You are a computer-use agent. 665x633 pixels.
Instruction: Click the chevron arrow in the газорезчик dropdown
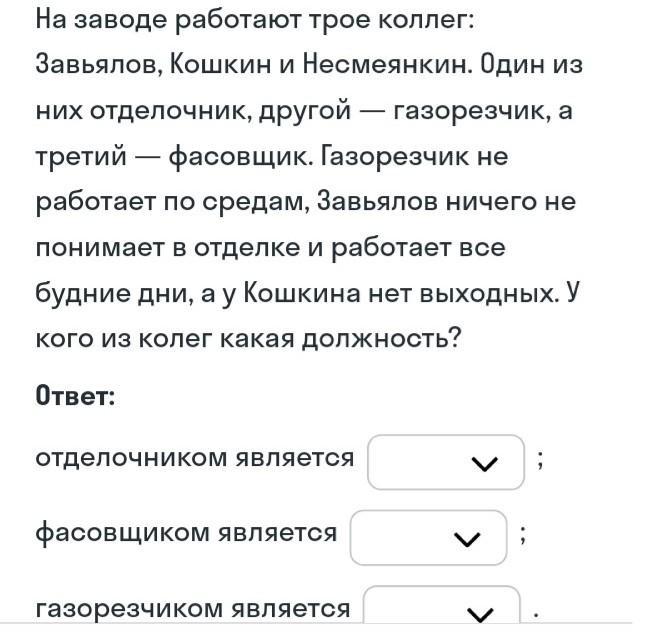point(481,613)
